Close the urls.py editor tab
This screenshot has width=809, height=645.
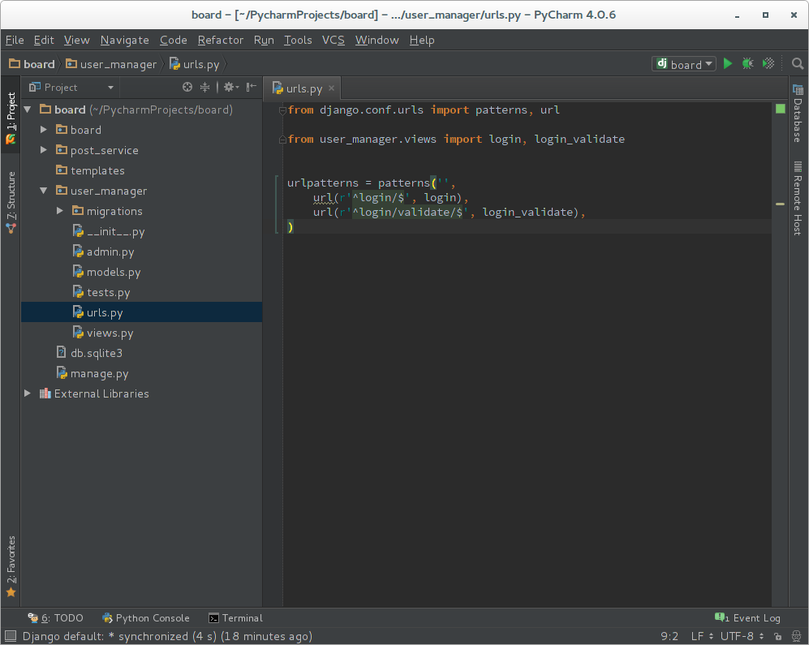pyautogui.click(x=331, y=88)
